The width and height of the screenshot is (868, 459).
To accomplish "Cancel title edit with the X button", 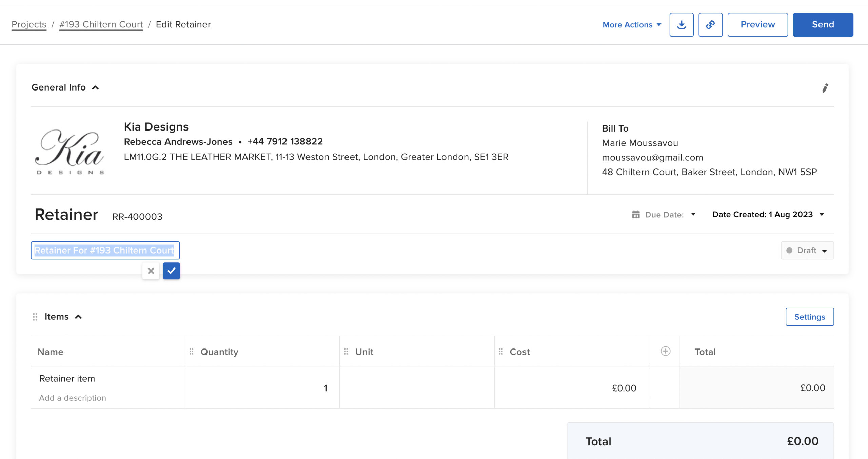I will (151, 271).
